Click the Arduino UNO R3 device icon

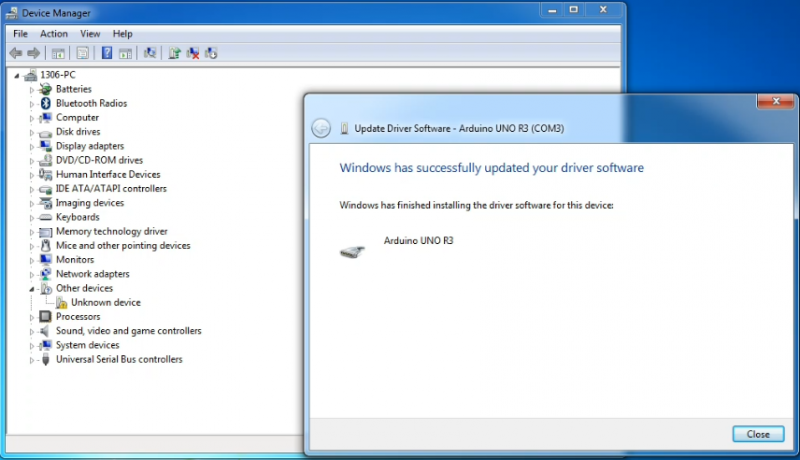[352, 252]
